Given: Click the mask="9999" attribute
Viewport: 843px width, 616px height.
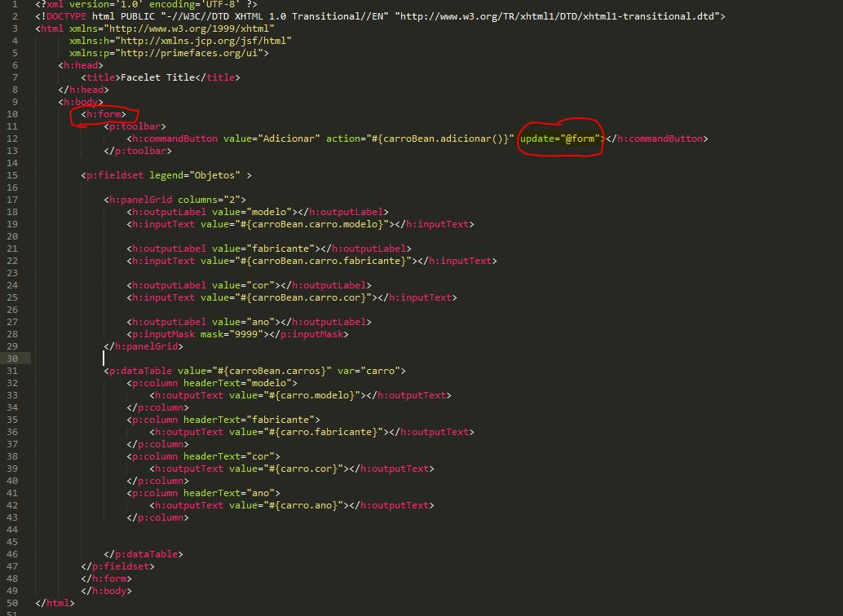Looking at the screenshot, I should pos(232,334).
